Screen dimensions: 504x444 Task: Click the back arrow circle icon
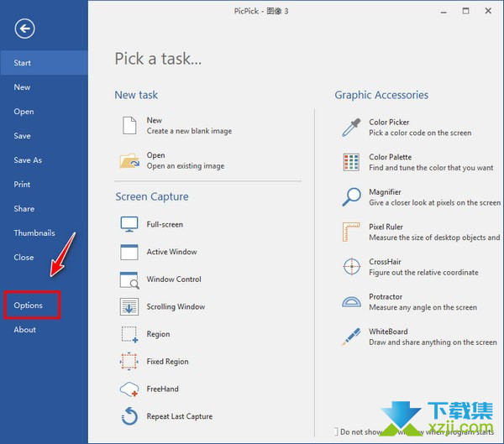click(x=24, y=29)
